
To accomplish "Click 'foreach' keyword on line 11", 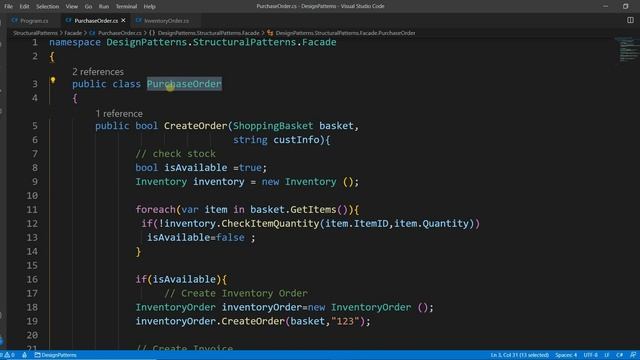I will pyautogui.click(x=156, y=210).
